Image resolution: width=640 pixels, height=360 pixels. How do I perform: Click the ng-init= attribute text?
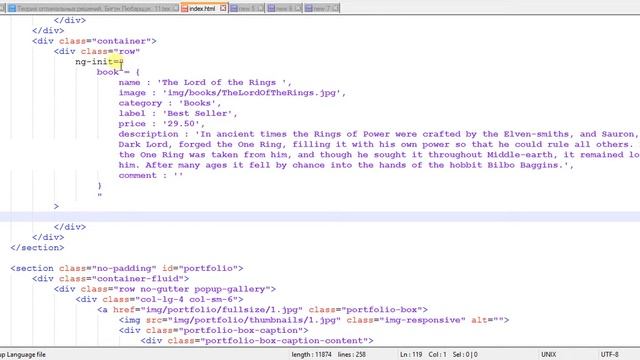[x=99, y=62]
